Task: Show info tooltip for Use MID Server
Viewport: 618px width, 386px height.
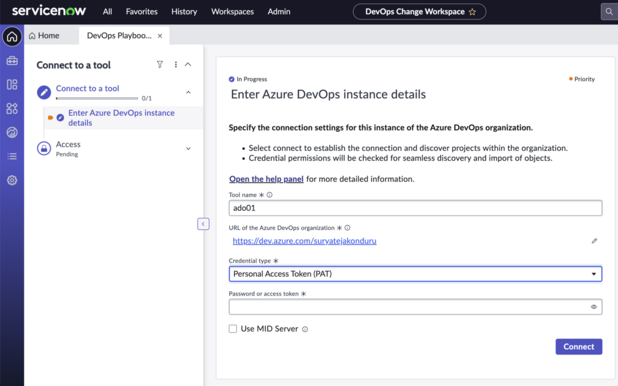Action: coord(305,329)
